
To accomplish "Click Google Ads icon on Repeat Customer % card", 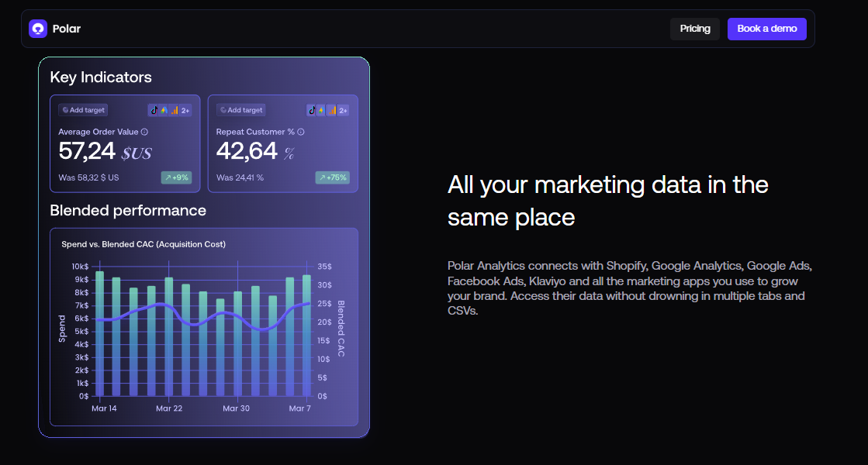I will (x=322, y=110).
